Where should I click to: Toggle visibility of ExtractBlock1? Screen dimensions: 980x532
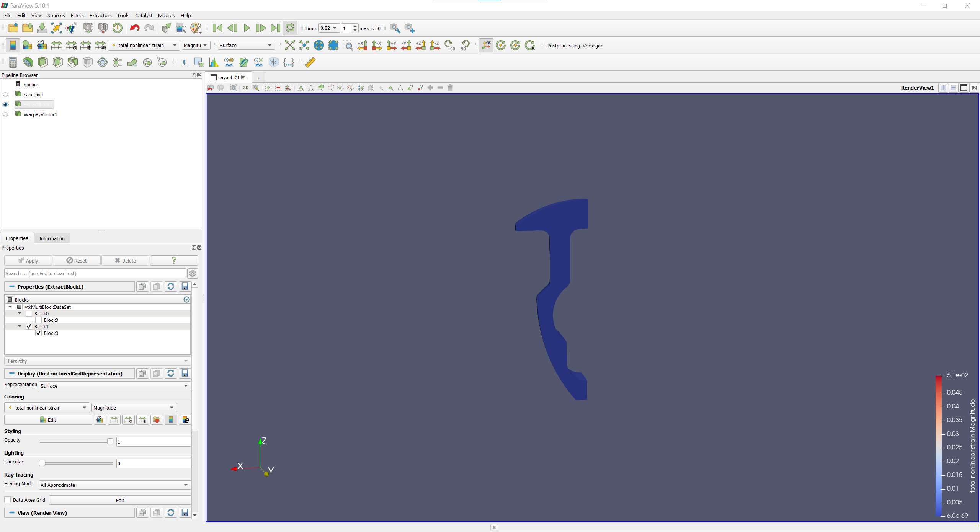point(6,104)
